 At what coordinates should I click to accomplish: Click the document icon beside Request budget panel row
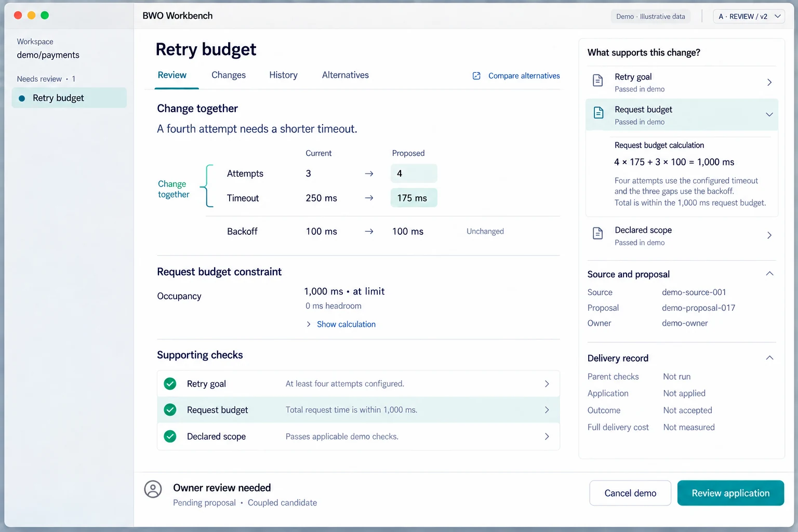pos(598,113)
